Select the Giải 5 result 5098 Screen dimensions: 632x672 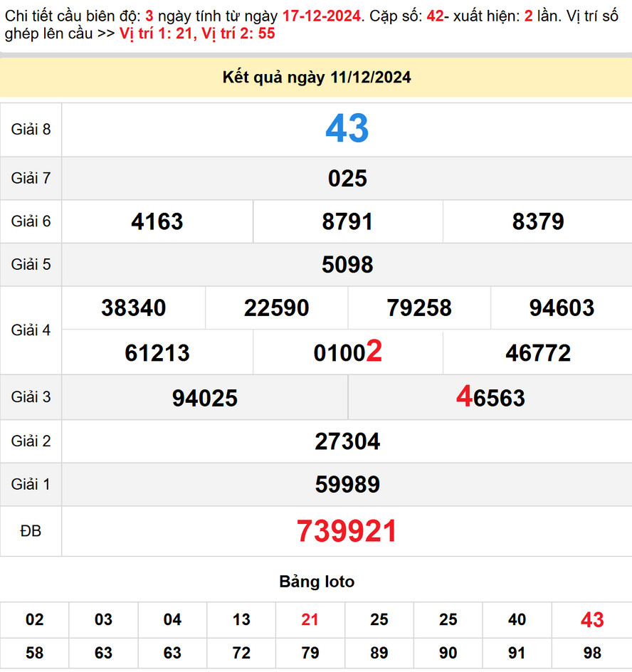point(347,265)
